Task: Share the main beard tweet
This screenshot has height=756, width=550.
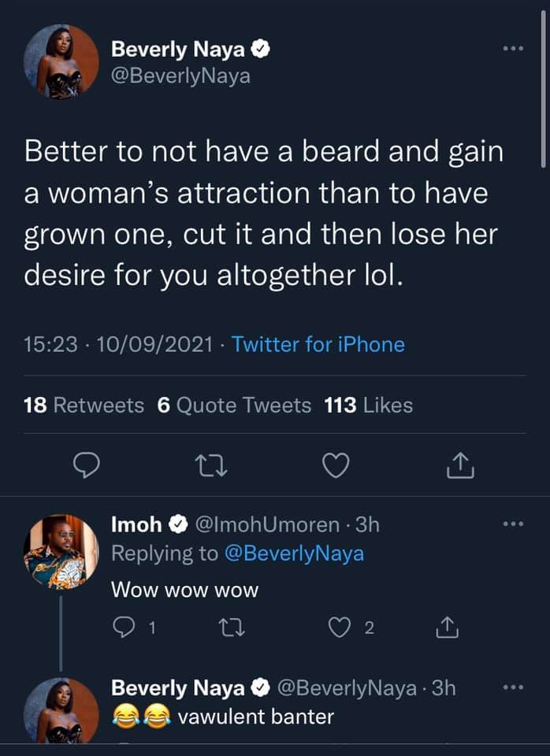Action: click(460, 467)
